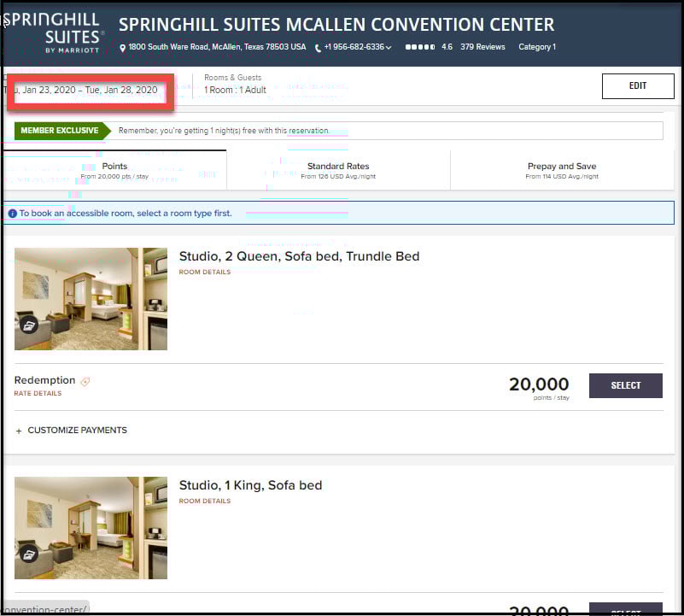Open photo of Studio 1 King room
Screen dimensions: 684x616
91,528
